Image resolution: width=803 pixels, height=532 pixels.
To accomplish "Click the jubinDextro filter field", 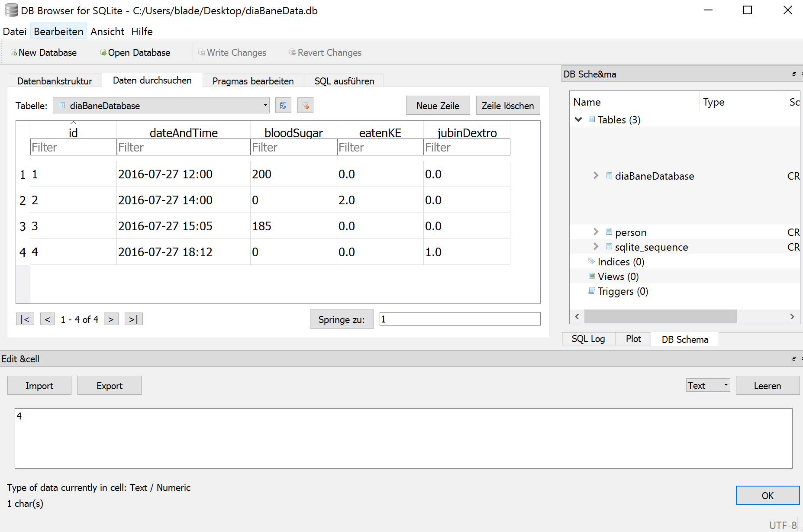I will tap(467, 147).
